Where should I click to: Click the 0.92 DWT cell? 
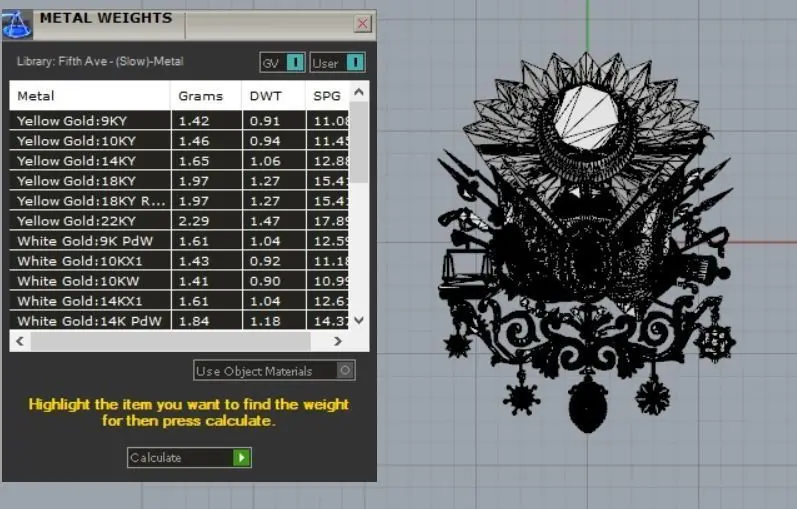tap(274, 261)
